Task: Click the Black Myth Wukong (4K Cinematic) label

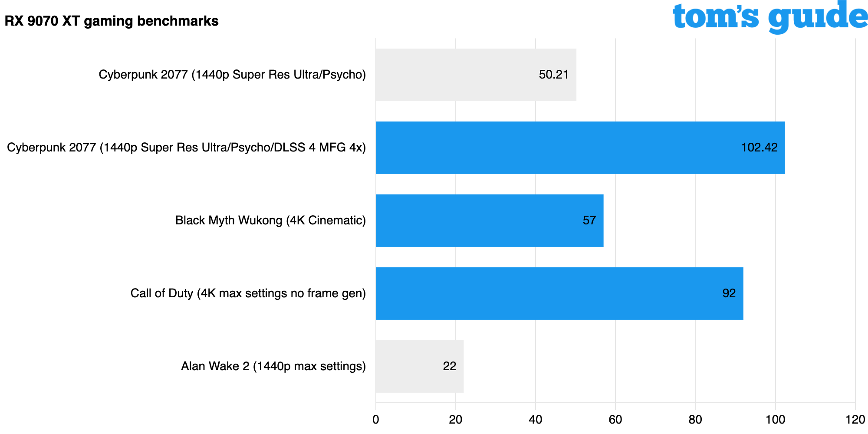Action: pos(270,220)
